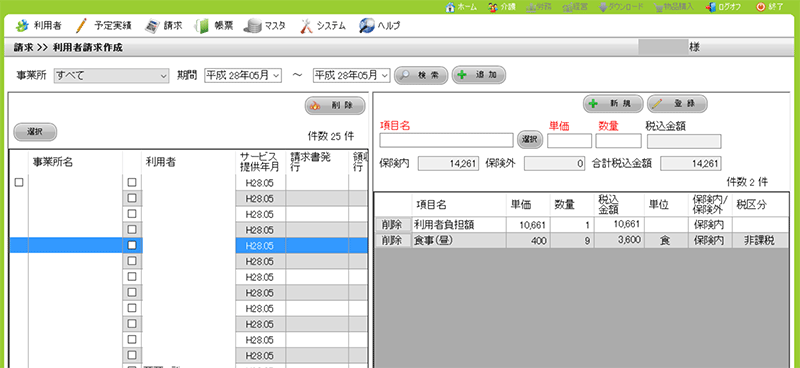Focus the 単価 input field
Screen dimensions: 800x368
569,141
